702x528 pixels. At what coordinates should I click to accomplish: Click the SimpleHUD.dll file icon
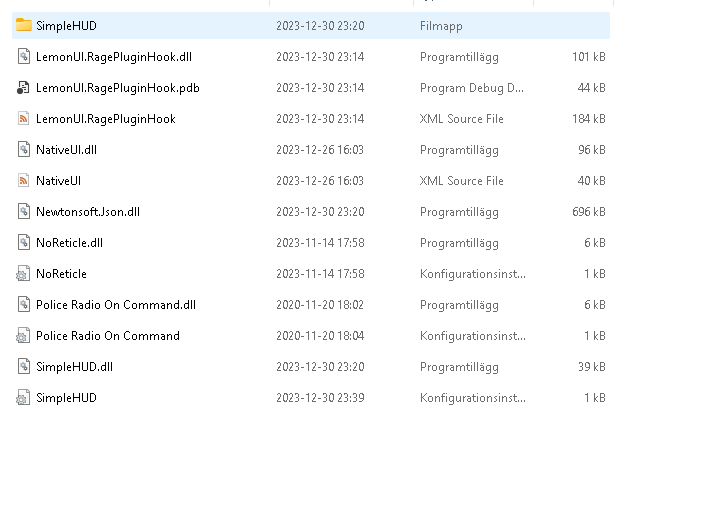24,367
